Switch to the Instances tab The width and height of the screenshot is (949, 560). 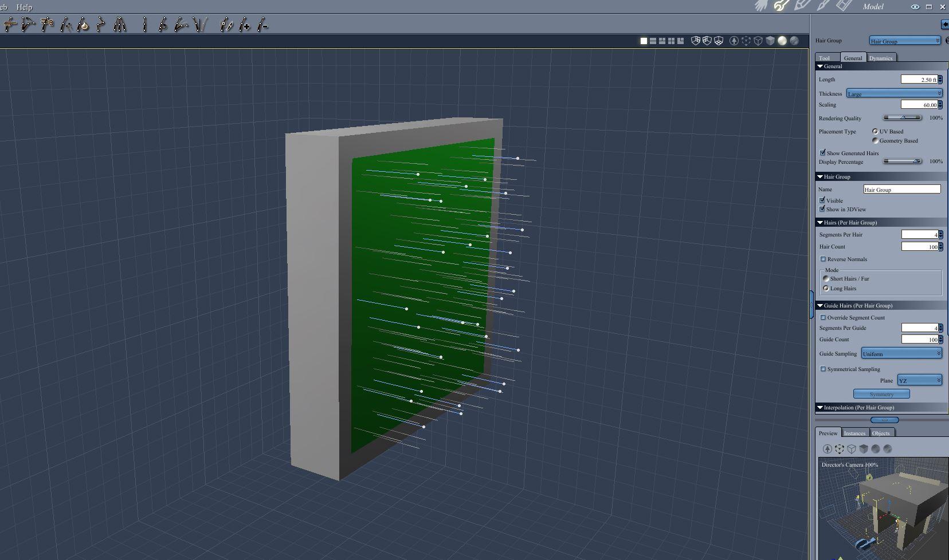(x=854, y=433)
